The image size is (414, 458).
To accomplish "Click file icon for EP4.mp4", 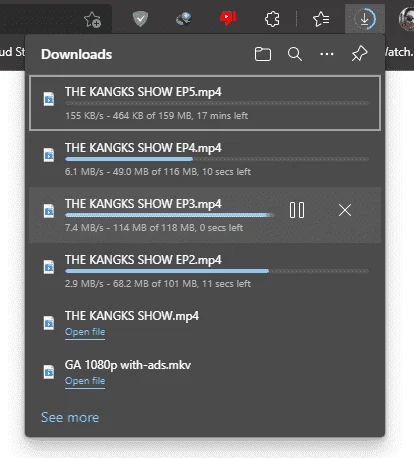I will click(x=49, y=155).
